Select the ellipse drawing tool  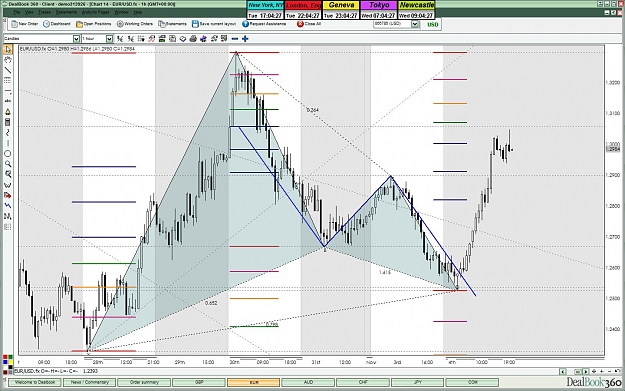click(8, 153)
